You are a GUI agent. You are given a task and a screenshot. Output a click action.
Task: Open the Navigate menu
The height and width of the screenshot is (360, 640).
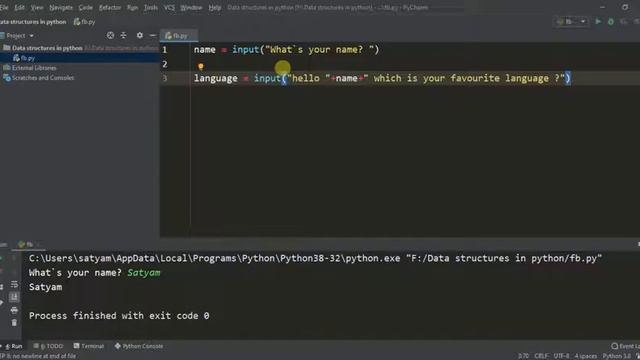click(x=61, y=7)
